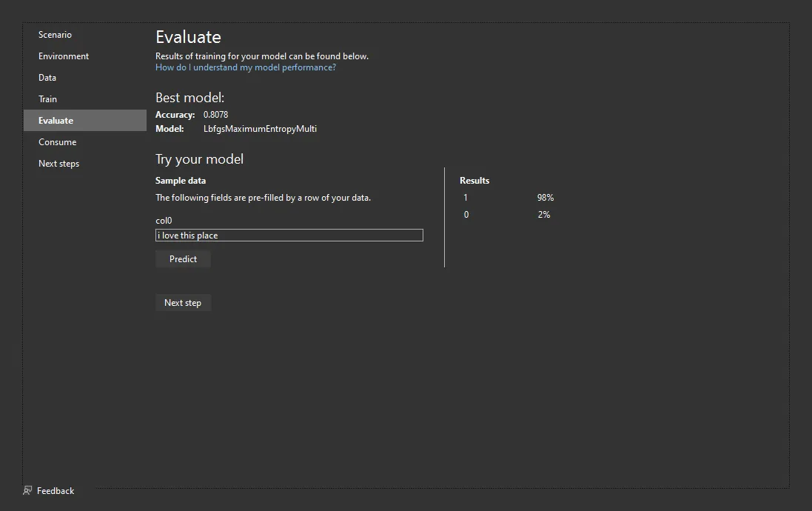
Task: Click the col0 text input field
Action: tap(289, 236)
